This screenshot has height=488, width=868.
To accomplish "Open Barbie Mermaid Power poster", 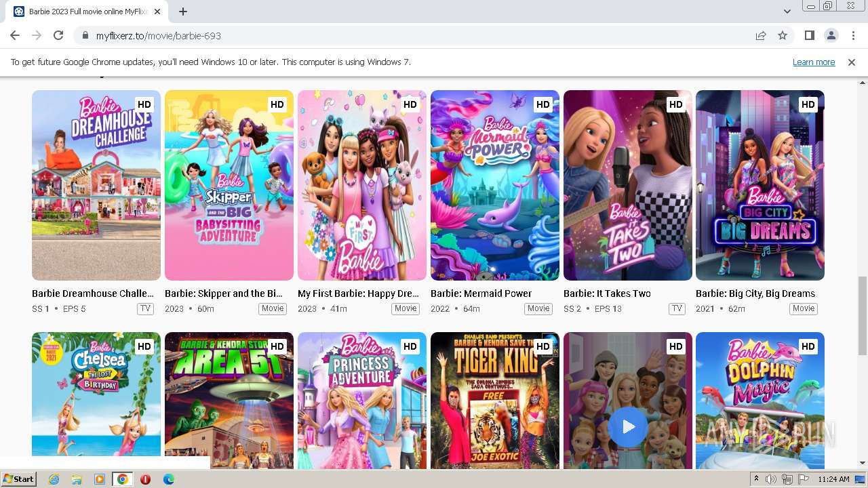I will 495,185.
